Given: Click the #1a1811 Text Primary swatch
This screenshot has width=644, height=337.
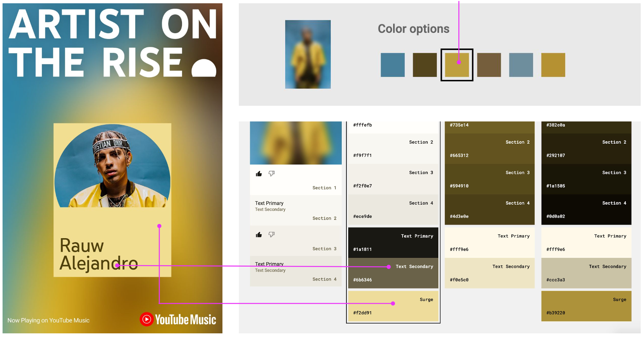Looking at the screenshot, I should click(393, 243).
